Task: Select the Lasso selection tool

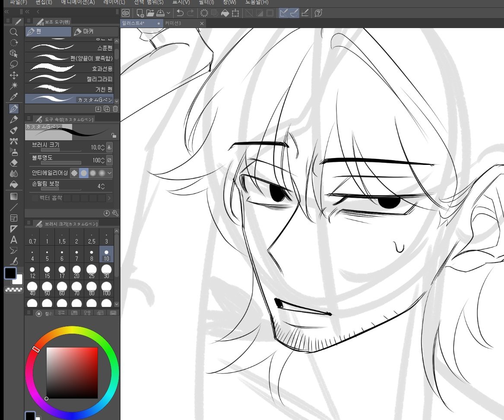Action: [x=13, y=64]
